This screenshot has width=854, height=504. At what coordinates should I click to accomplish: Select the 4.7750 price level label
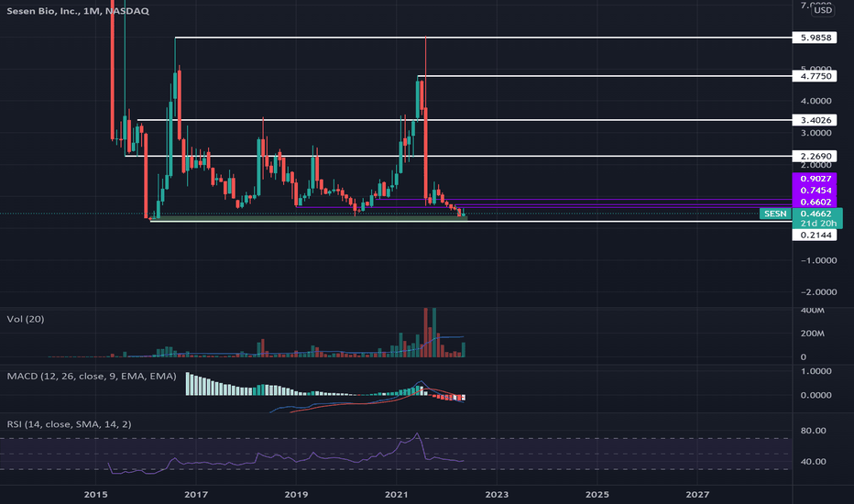(815, 76)
